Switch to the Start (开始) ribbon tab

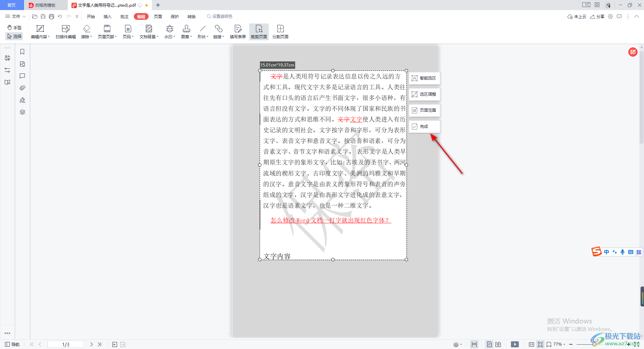pyautogui.click(x=91, y=16)
